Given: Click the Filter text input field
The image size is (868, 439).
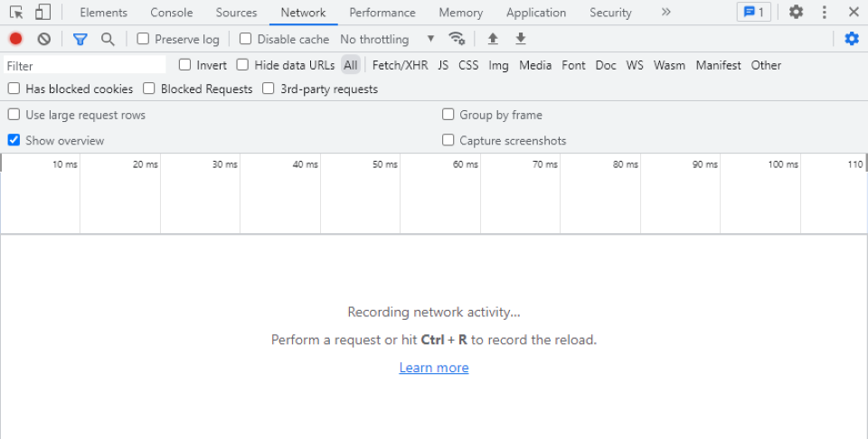Looking at the screenshot, I should point(85,66).
